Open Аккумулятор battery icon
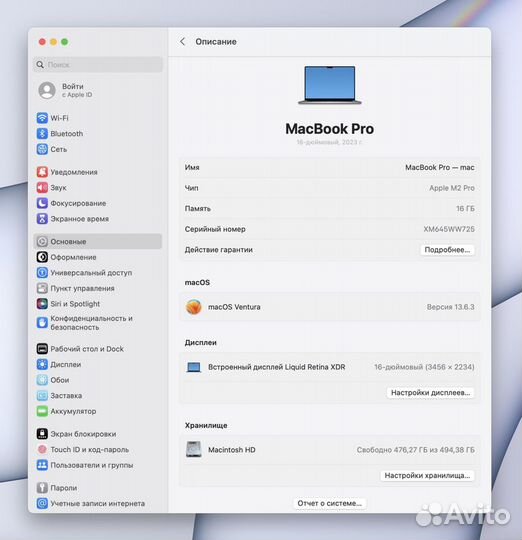This screenshot has width=522, height=540. [x=42, y=411]
